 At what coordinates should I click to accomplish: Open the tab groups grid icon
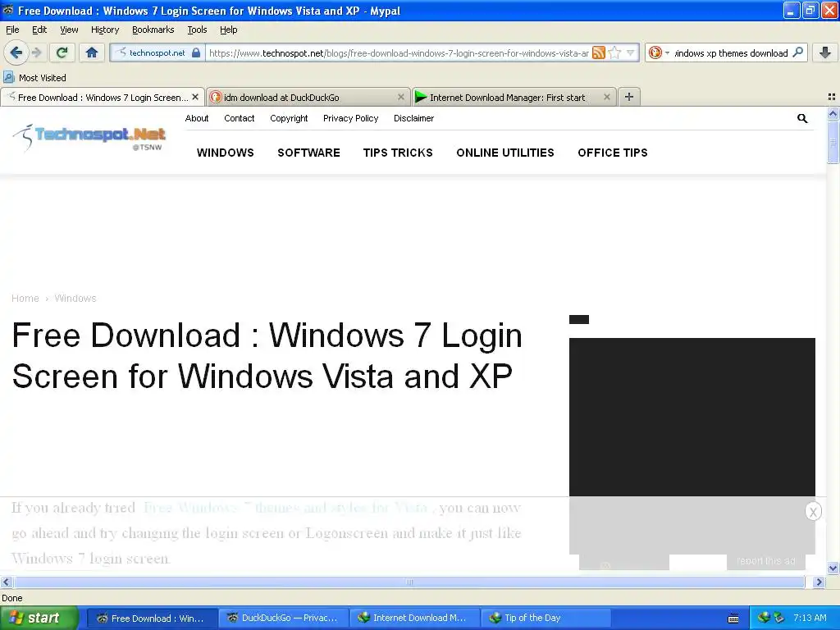click(832, 97)
